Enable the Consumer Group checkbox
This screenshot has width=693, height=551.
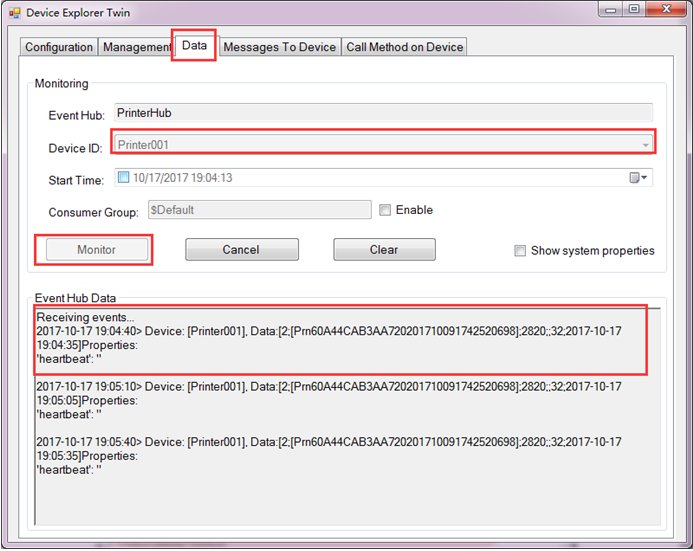click(x=385, y=210)
